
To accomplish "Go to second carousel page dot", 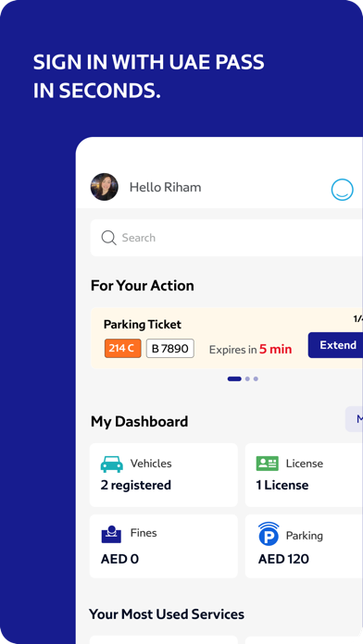I will (x=247, y=378).
